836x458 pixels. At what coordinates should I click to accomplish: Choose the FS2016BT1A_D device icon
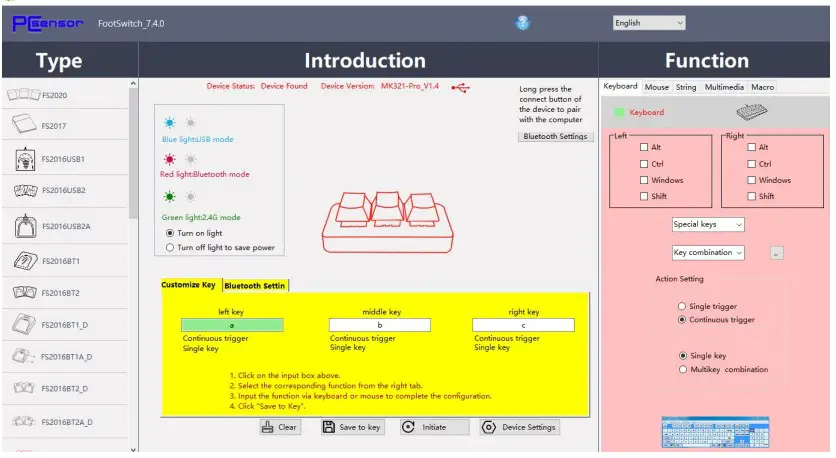click(23, 356)
